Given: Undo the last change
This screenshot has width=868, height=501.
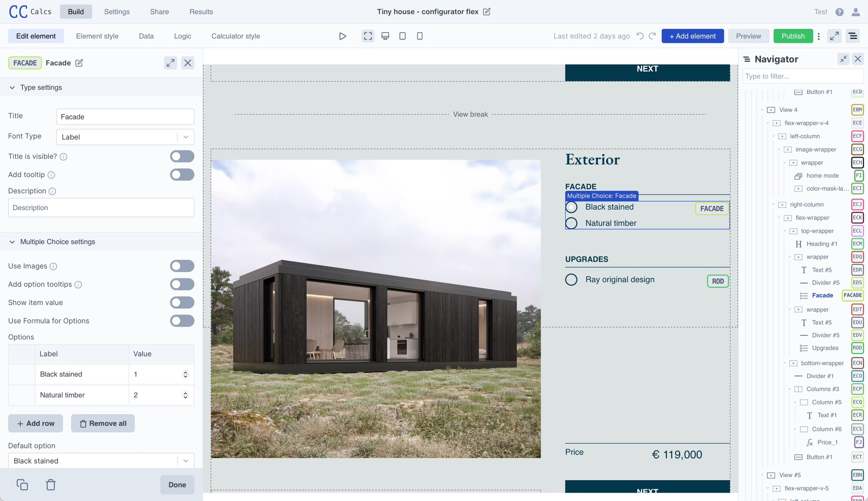Looking at the screenshot, I should click(x=640, y=36).
